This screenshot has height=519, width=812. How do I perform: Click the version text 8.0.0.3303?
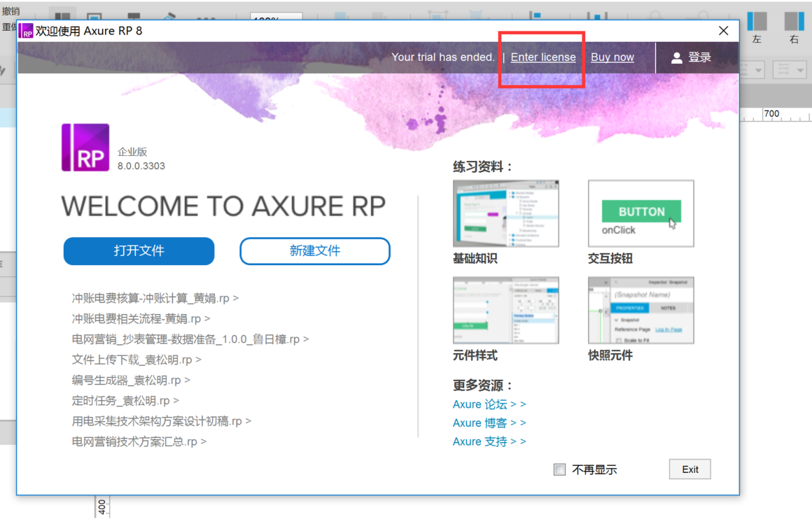click(141, 166)
